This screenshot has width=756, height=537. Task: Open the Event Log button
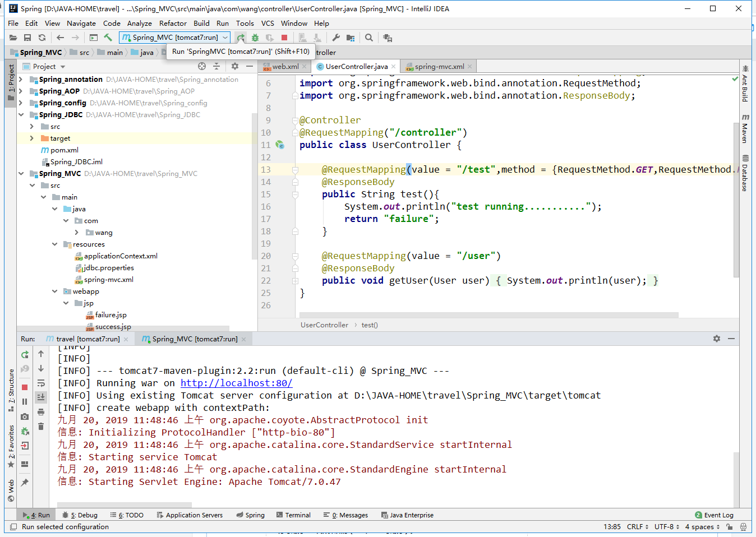click(x=714, y=515)
